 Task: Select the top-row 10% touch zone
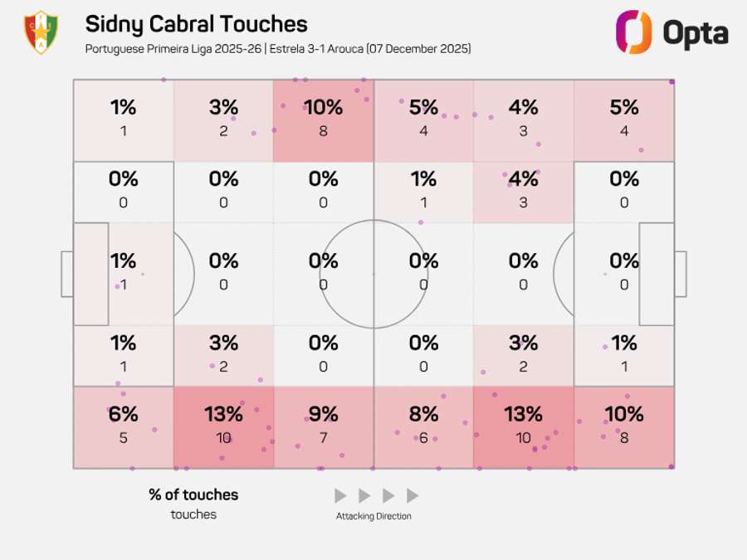[324, 120]
